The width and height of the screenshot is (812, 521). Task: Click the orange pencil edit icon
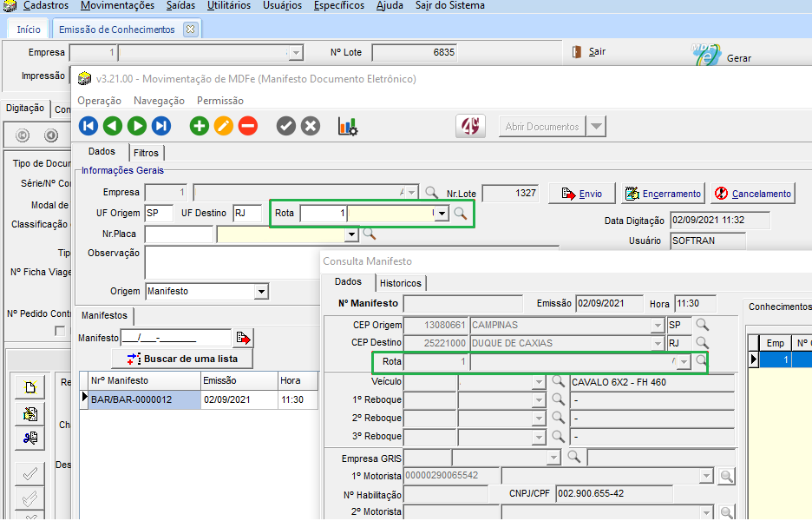click(224, 126)
